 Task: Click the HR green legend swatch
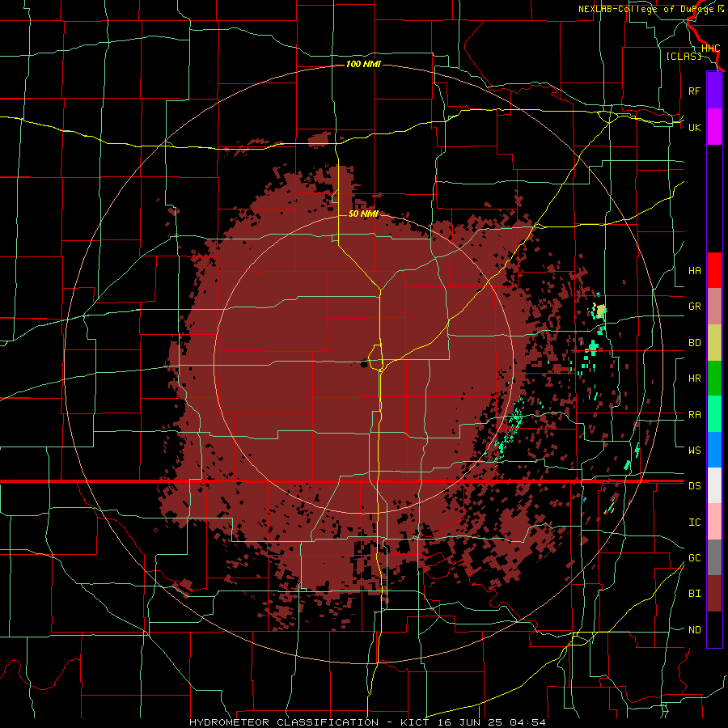click(x=714, y=378)
